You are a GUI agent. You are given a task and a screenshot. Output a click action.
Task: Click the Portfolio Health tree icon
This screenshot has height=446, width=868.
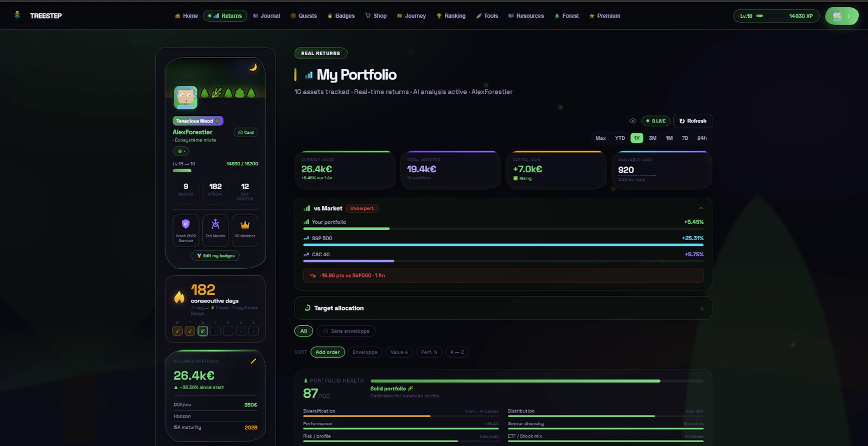305,380
